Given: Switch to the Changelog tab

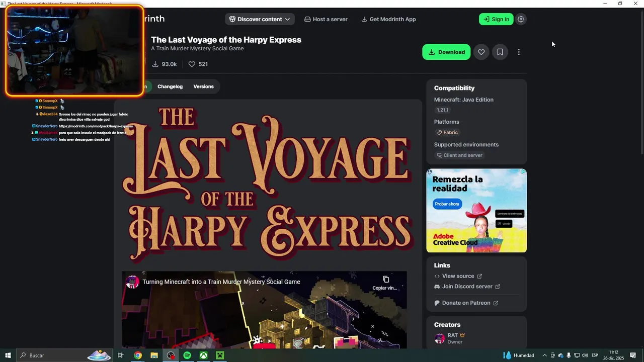Looking at the screenshot, I should tap(170, 86).
